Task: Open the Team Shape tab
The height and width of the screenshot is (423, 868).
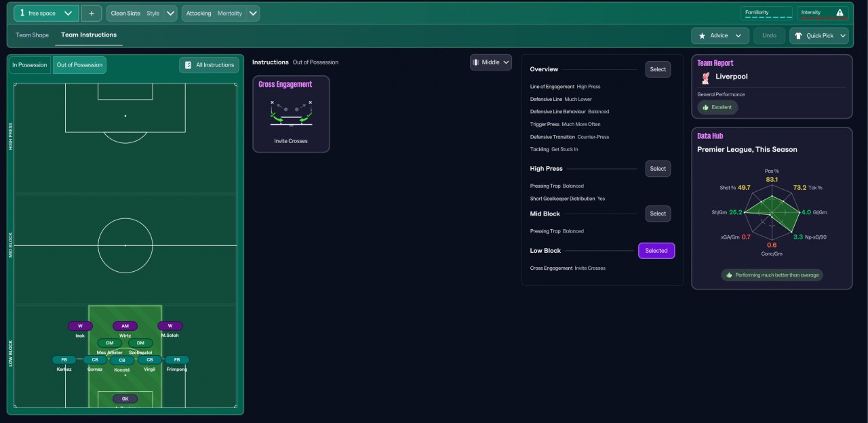Action: click(33, 35)
